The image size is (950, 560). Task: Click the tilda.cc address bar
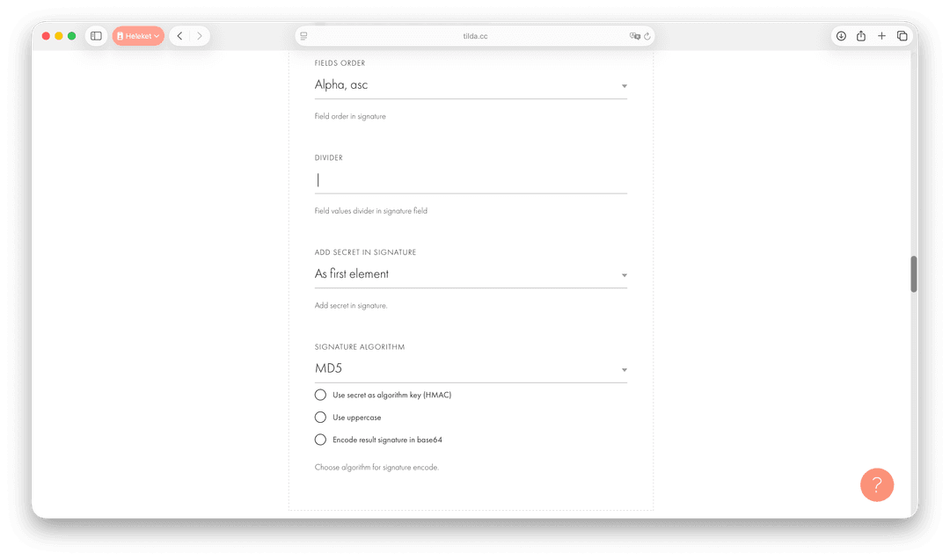coord(475,36)
